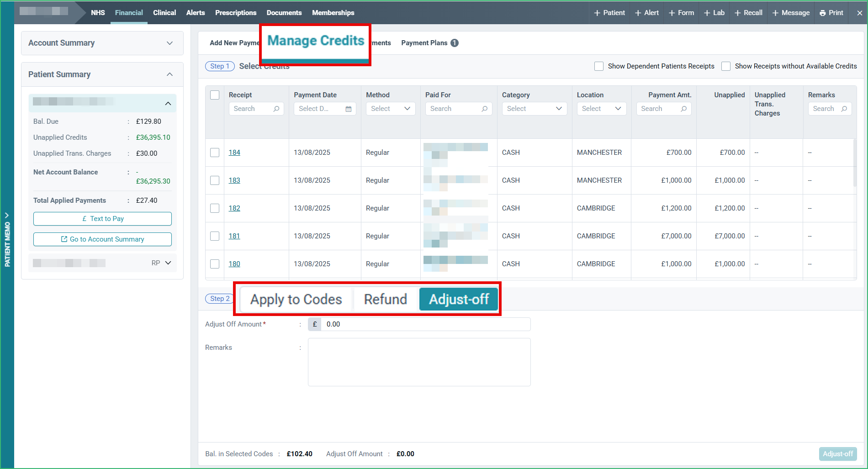Enable Show Receipts without Available Credits
Screen dimensions: 868x469
(726, 66)
